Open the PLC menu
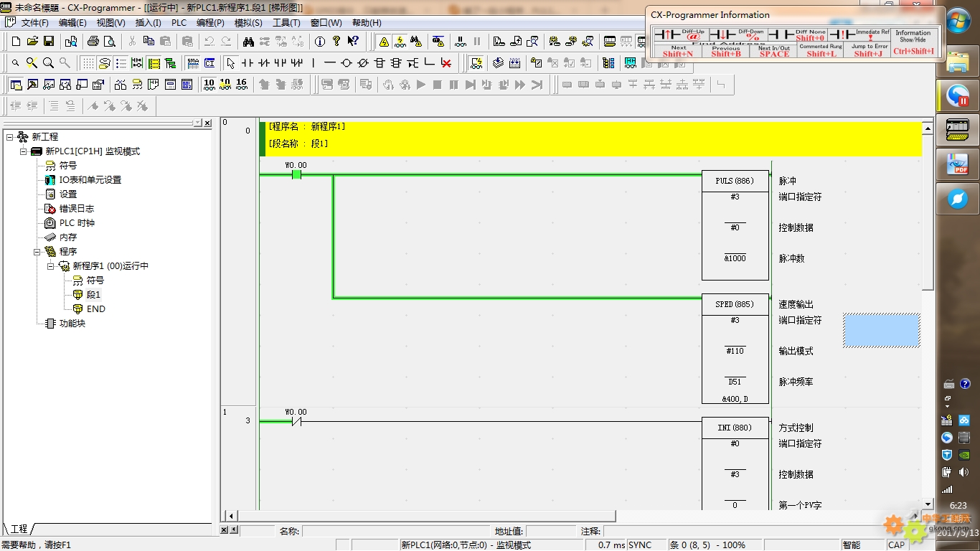 [179, 22]
